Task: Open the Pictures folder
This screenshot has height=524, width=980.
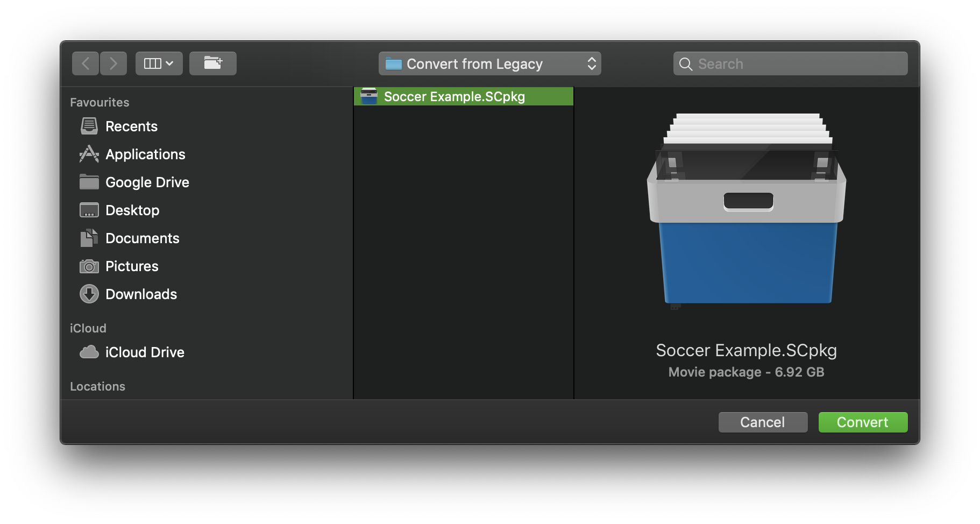Action: tap(132, 266)
